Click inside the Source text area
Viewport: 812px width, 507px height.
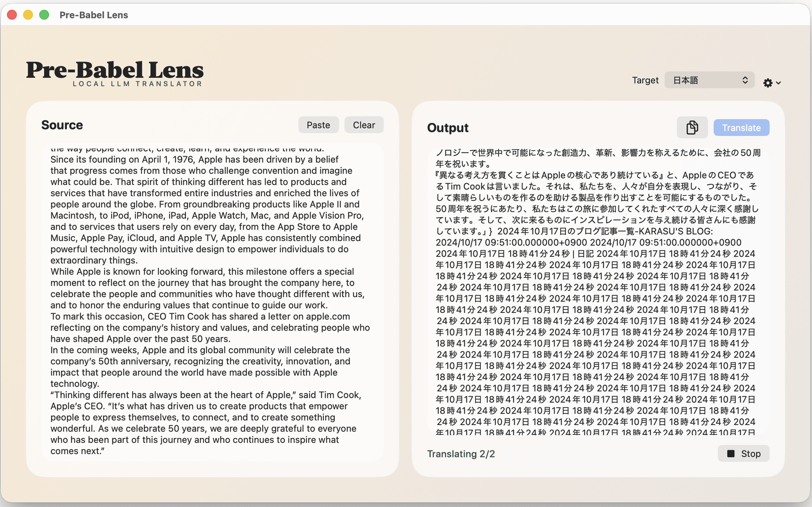(x=212, y=302)
